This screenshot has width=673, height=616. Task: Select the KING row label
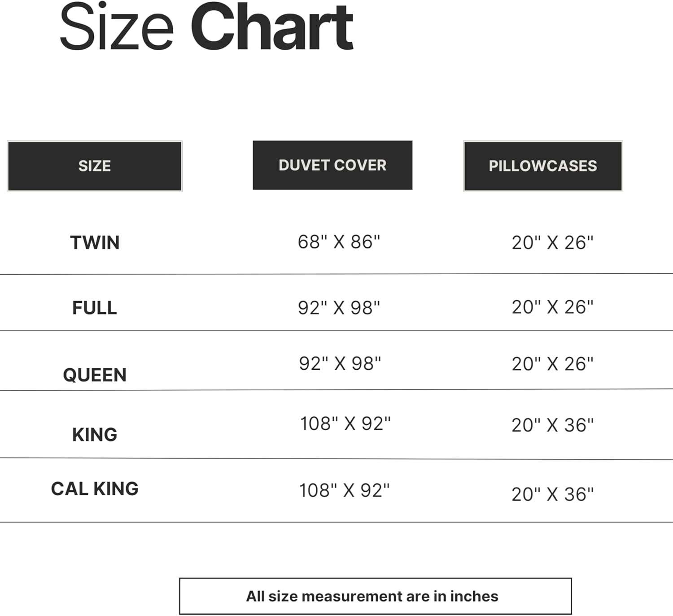tap(95, 434)
